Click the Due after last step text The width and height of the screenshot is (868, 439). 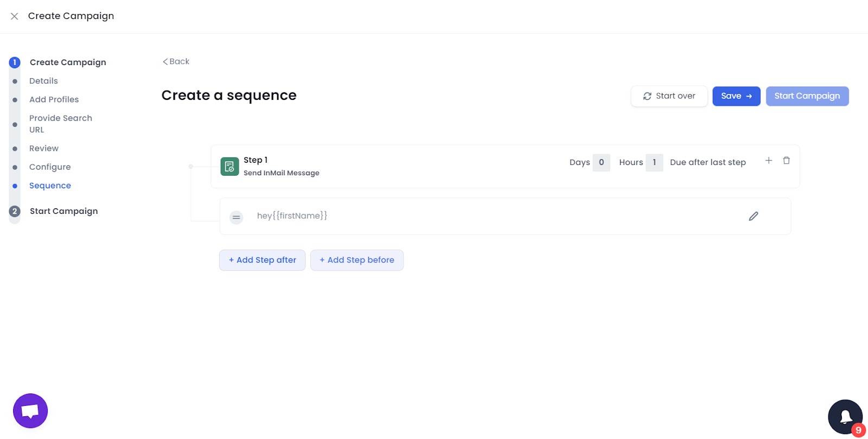pos(707,162)
